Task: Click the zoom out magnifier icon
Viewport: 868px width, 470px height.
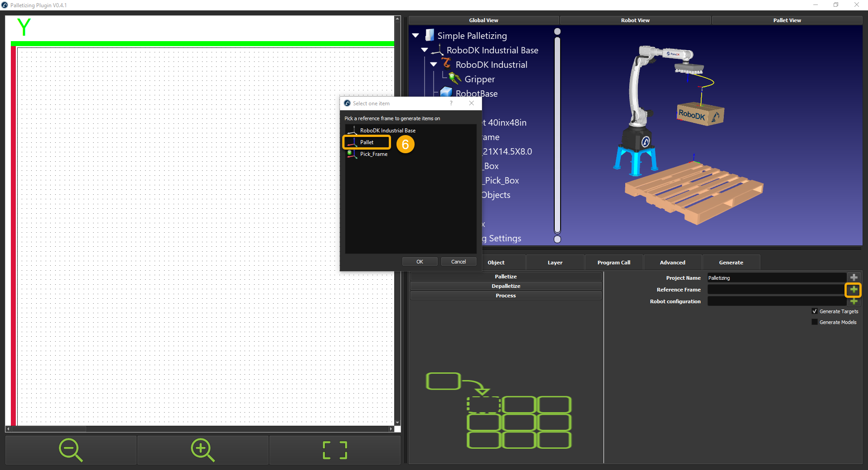Action: pos(71,450)
